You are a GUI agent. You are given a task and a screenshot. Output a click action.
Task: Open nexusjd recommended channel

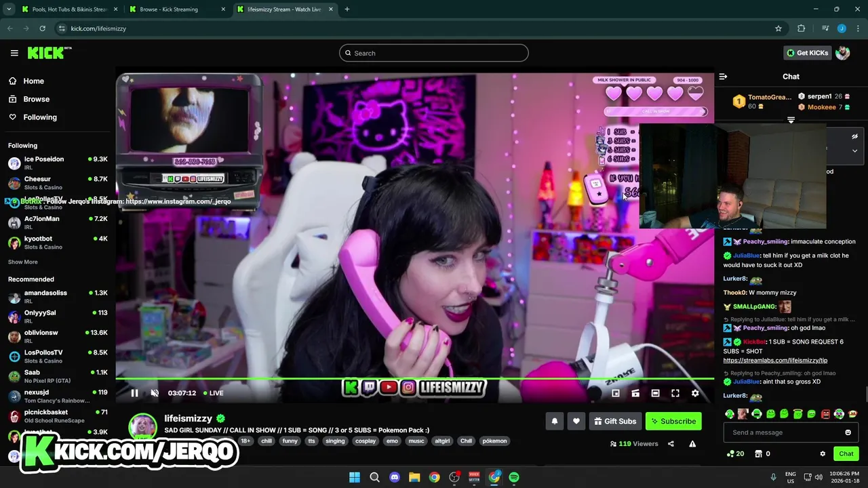pyautogui.click(x=58, y=396)
